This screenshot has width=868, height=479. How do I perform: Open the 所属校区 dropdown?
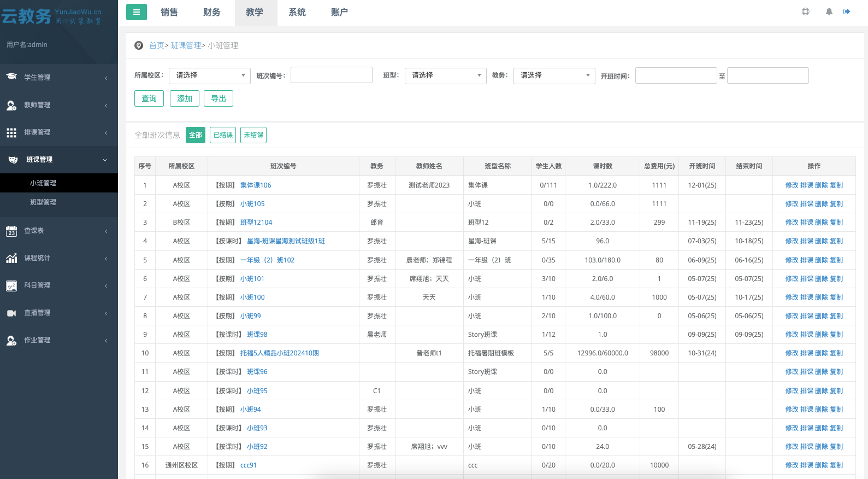coord(210,75)
